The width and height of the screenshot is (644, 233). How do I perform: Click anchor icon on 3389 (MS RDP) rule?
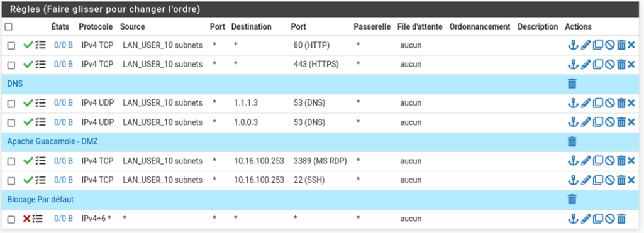[x=572, y=160]
